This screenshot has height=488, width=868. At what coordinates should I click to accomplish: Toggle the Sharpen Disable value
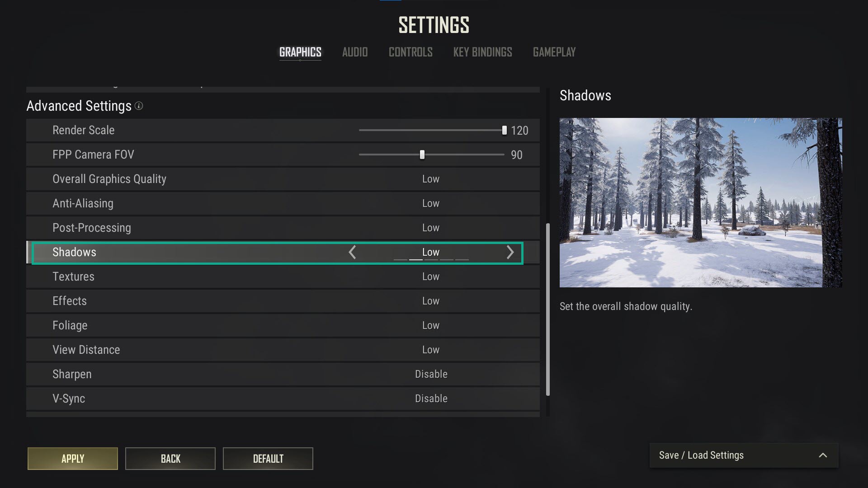pyautogui.click(x=431, y=374)
